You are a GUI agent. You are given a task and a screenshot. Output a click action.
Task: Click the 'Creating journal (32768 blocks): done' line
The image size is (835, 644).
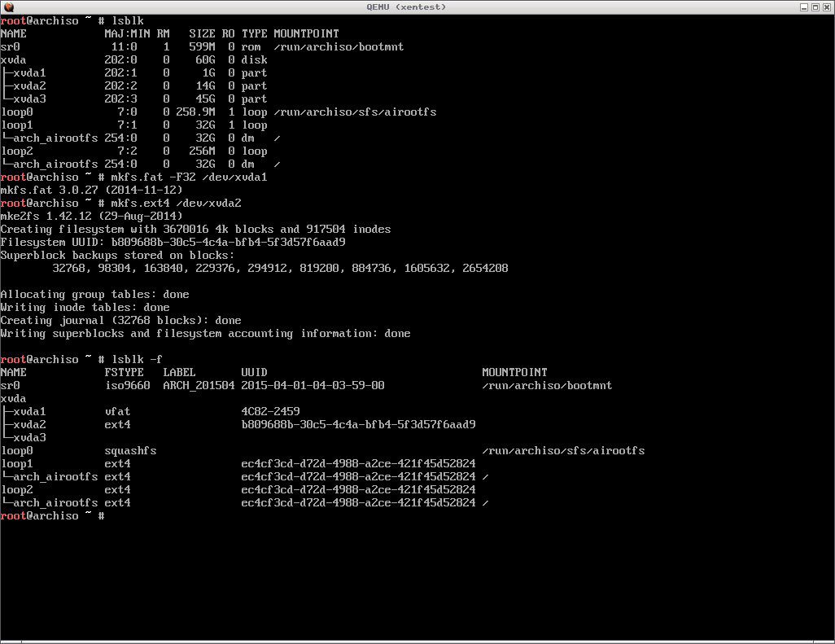[120, 320]
